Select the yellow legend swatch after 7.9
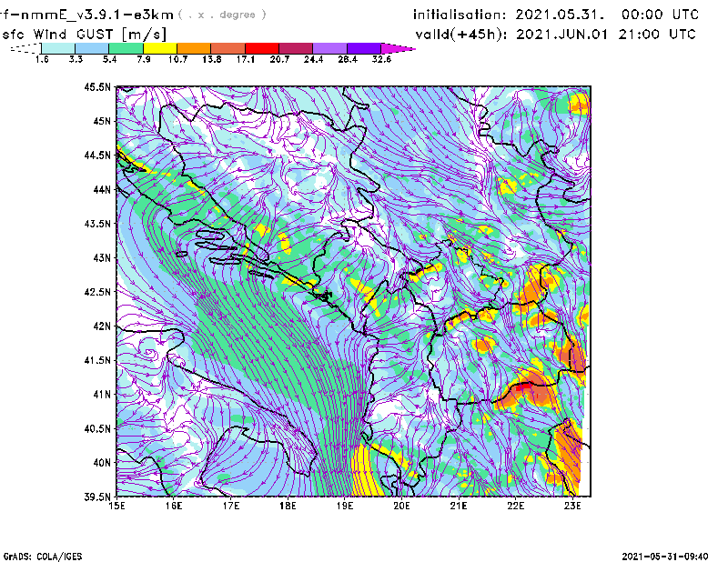 pos(160,48)
